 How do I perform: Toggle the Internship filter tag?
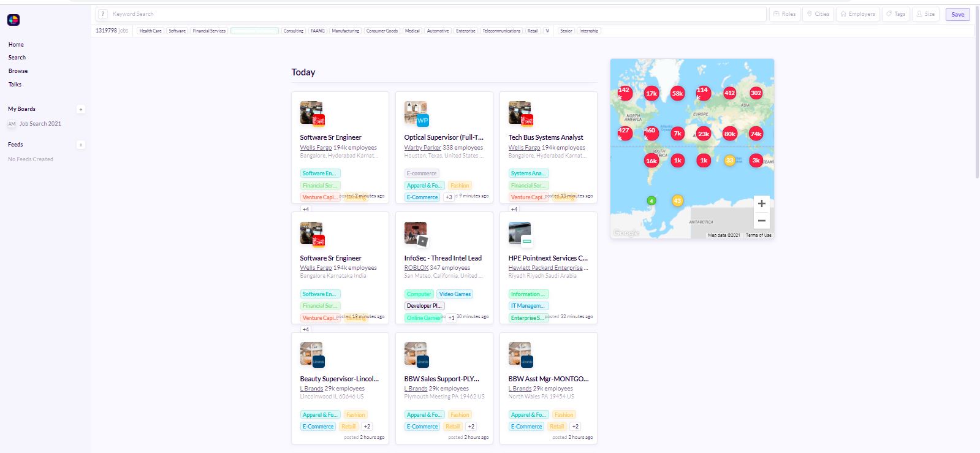(588, 31)
